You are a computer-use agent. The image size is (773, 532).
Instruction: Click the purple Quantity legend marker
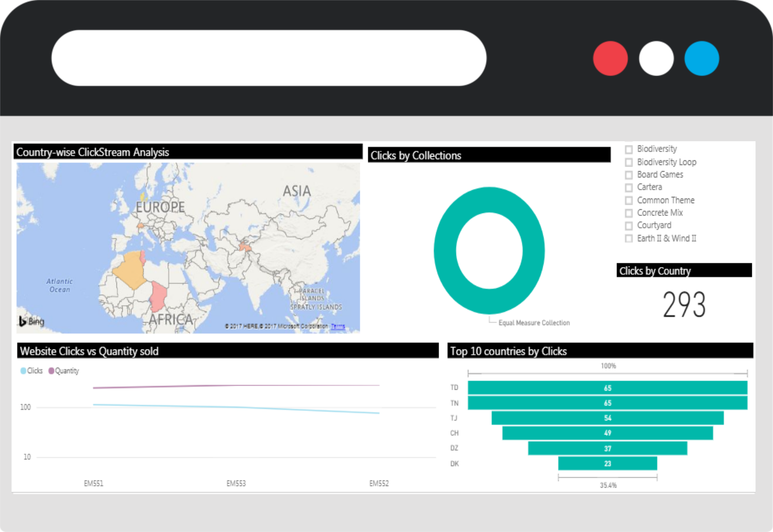pyautogui.click(x=51, y=371)
